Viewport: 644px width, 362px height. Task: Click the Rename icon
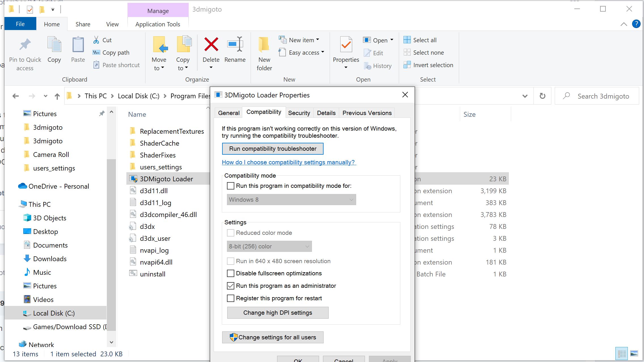pyautogui.click(x=235, y=44)
